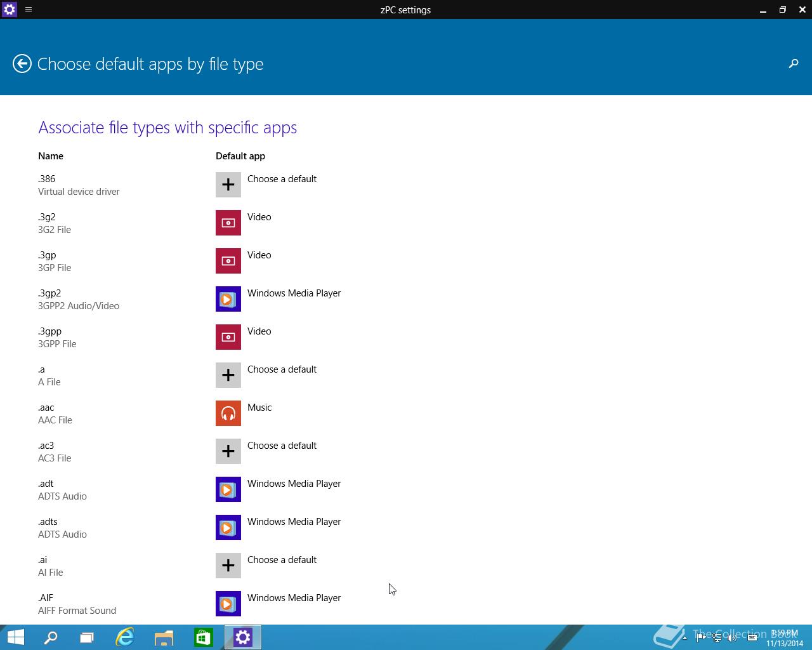812x650 pixels.
Task: Select the ".adts" file type name
Action: (48, 522)
